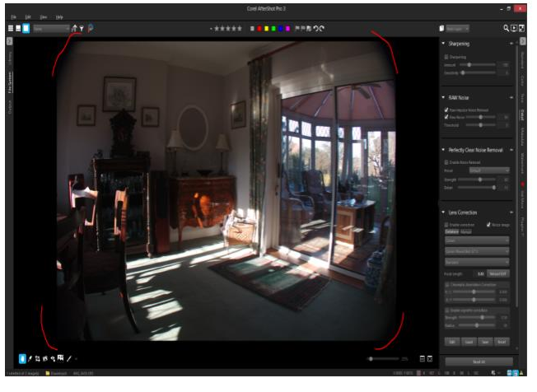
Task: Open the sort-by dropdown in top toolbar
Action: pyautogui.click(x=51, y=29)
